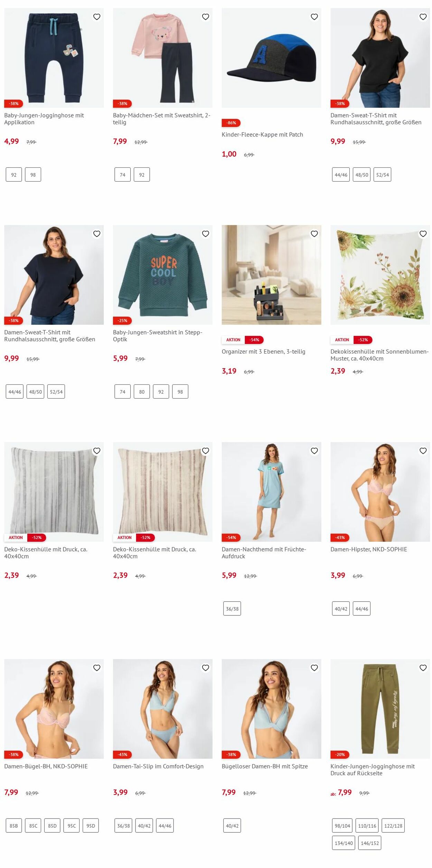Viewport: 432px width, 868px height.
Task: Open the Kinder-Fleece-Kappe product image
Action: 271,58
